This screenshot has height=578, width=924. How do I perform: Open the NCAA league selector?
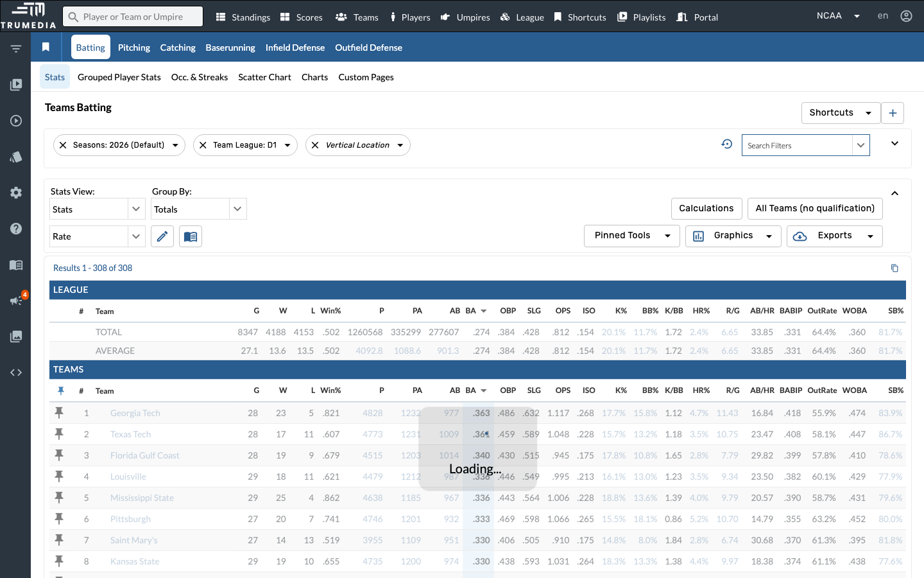838,16
